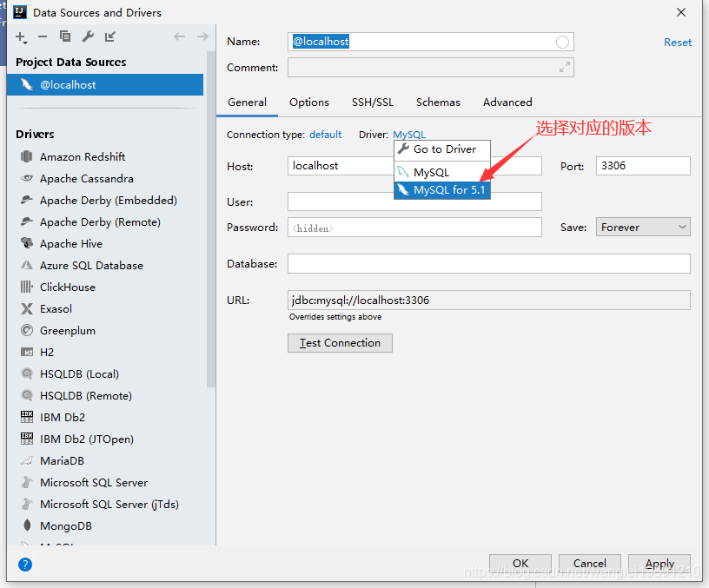Choose the MongoDB driver
The image size is (709, 588).
click(65, 525)
